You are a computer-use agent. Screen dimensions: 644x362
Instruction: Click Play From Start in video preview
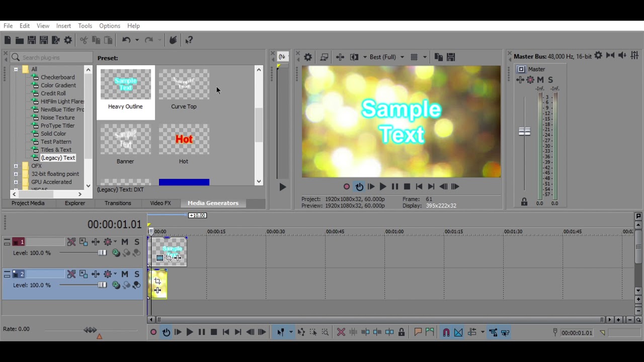point(371,187)
